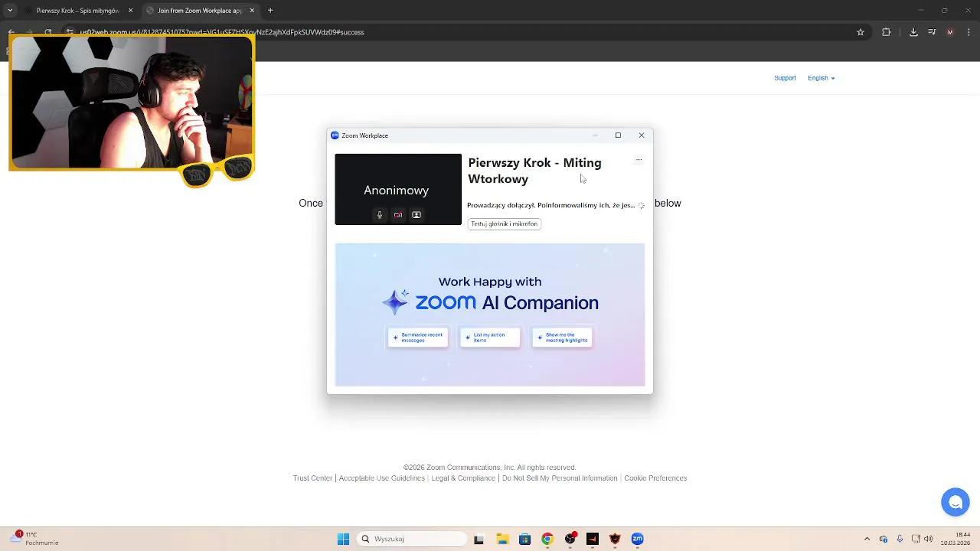
Task: Open Legal & Compliance footer link
Action: click(463, 478)
